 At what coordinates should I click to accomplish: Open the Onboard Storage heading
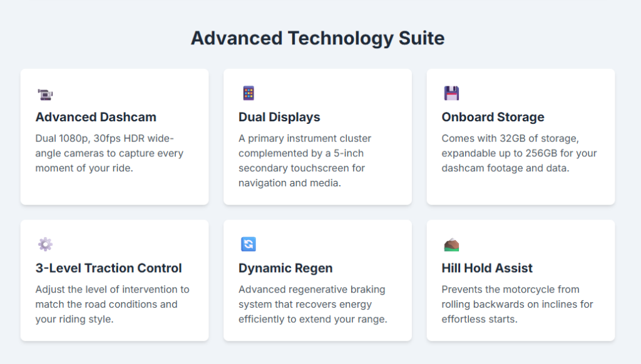tap(493, 117)
